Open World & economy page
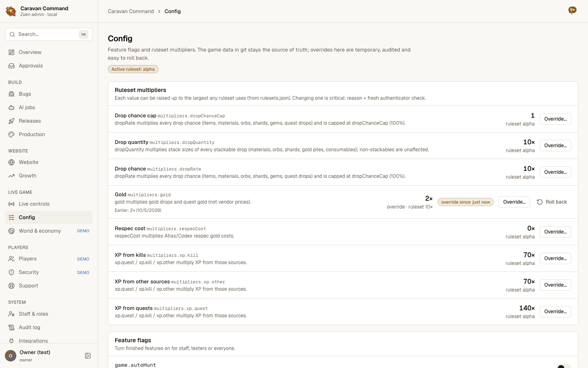The width and height of the screenshot is (588, 368). click(49, 231)
